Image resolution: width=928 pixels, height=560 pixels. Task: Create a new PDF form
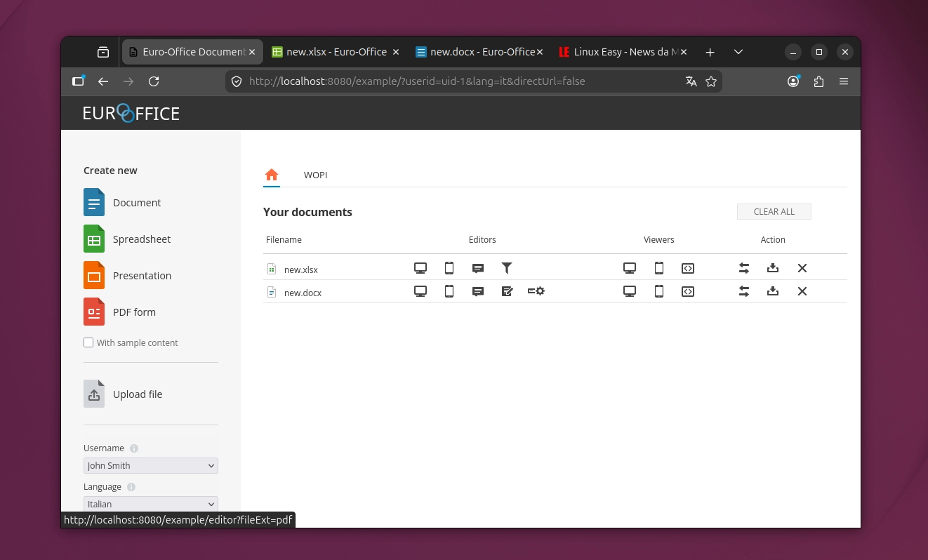(x=119, y=312)
